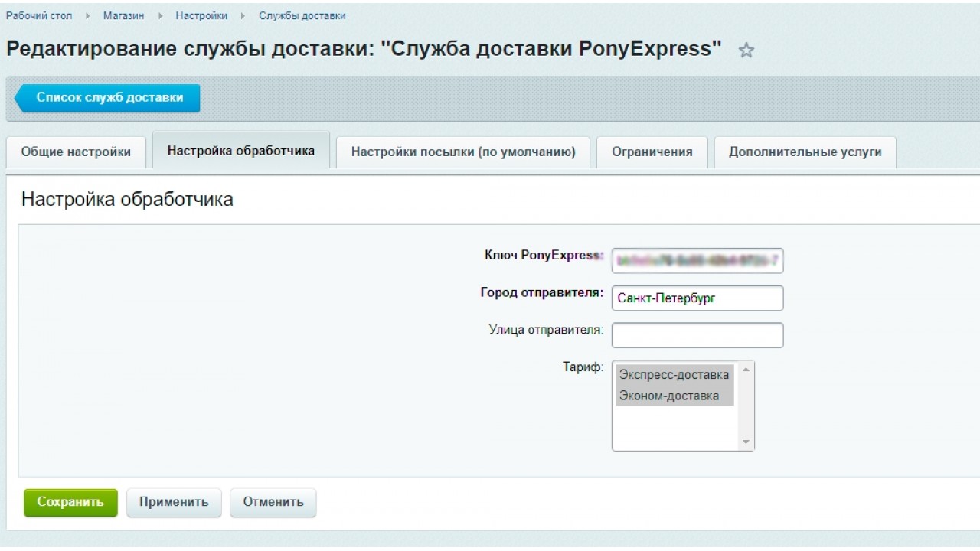The height and width of the screenshot is (551, 980).
Task: Click the Настройка обработчика section heading
Action: coord(127,200)
